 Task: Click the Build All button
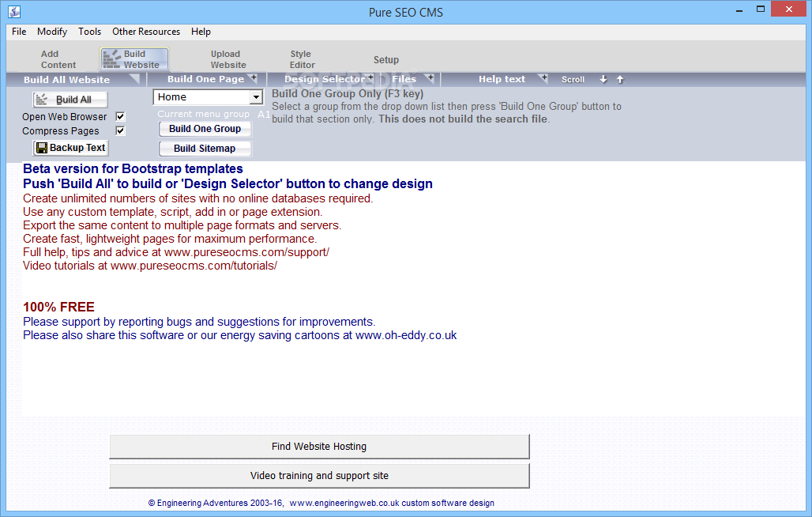pyautogui.click(x=70, y=100)
